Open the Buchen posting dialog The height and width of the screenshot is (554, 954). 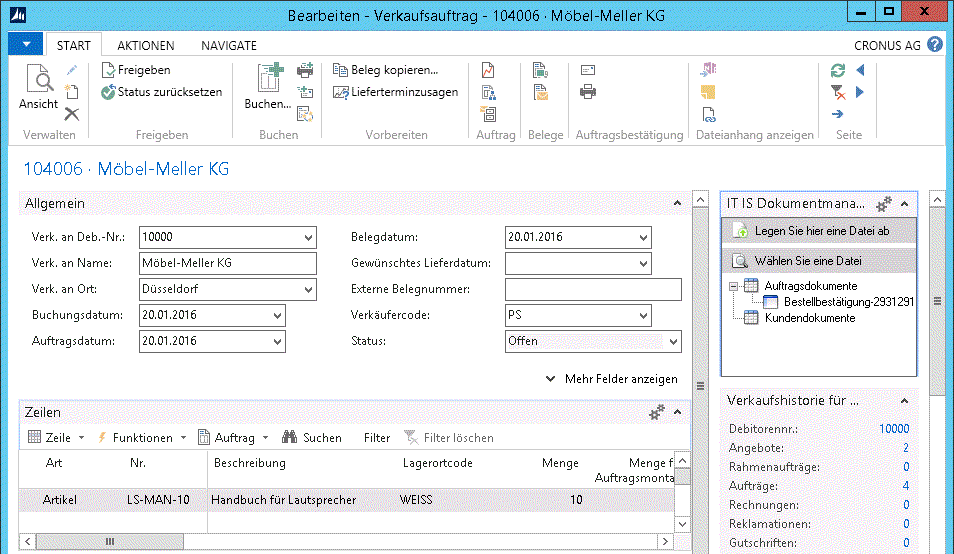[268, 87]
